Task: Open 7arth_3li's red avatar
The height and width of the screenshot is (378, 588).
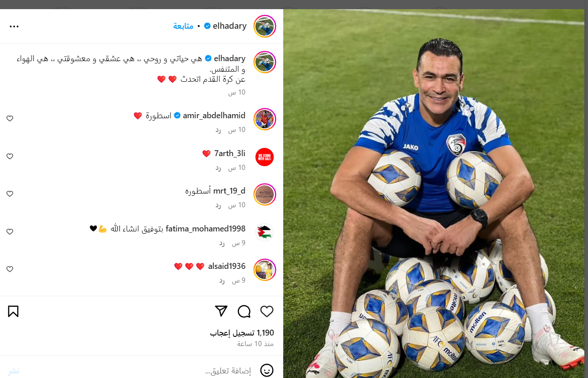Action: coord(265,157)
